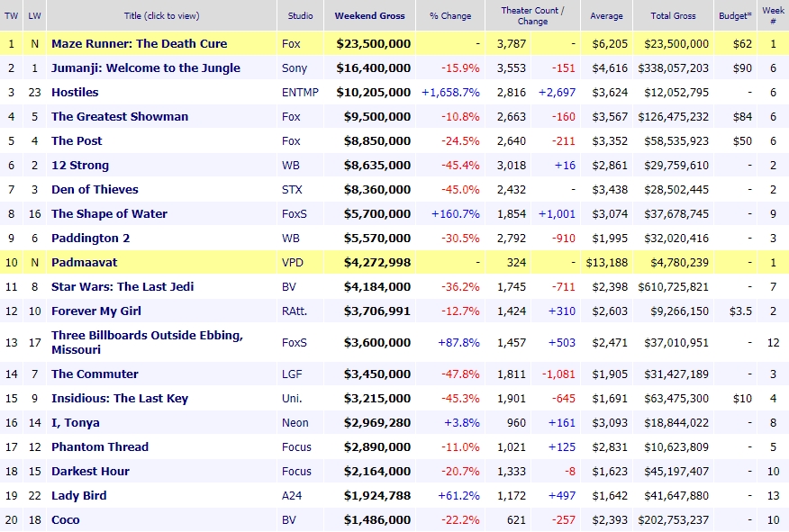View the I, Tonya movie page
Viewport: 789px width, 532px height.
76,423
